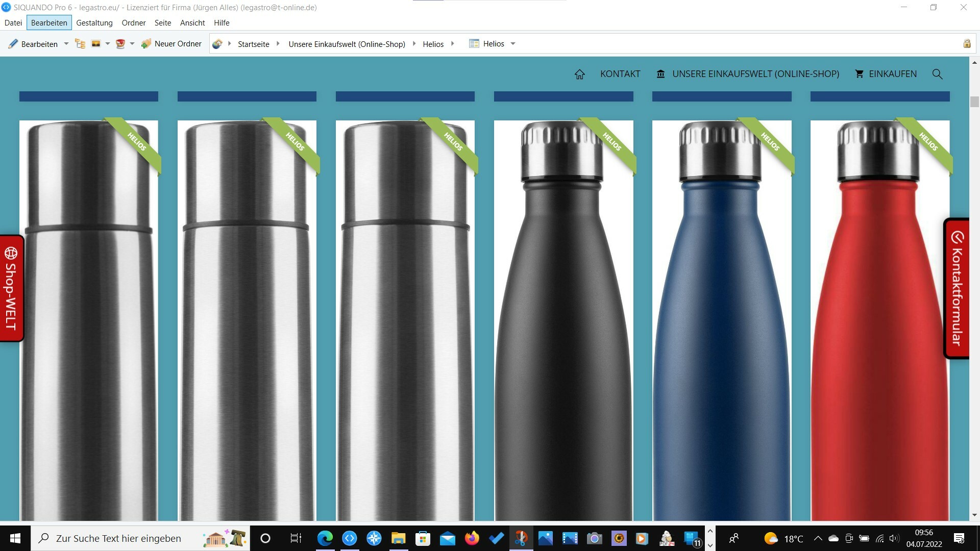Open the Photos app from the taskbar
Image resolution: width=980 pixels, height=551 pixels.
tap(546, 538)
